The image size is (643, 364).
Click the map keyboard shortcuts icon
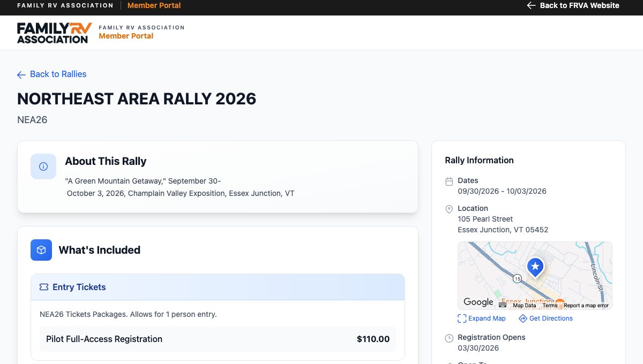click(503, 305)
